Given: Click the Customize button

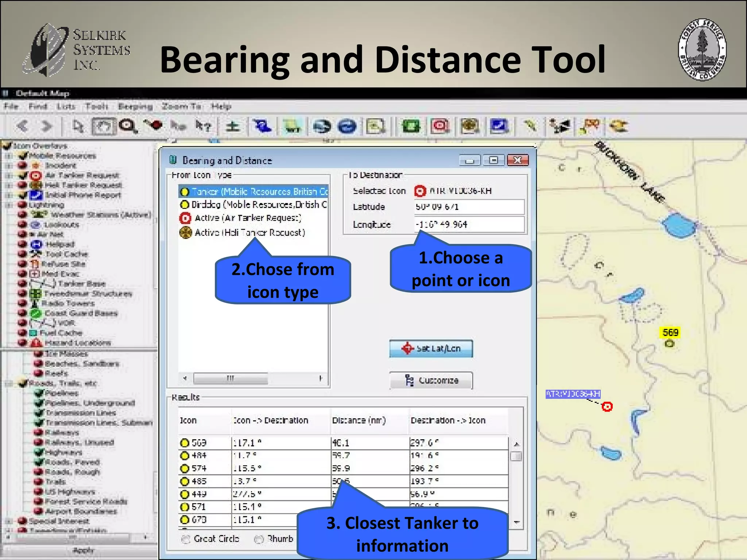Looking at the screenshot, I should [431, 380].
